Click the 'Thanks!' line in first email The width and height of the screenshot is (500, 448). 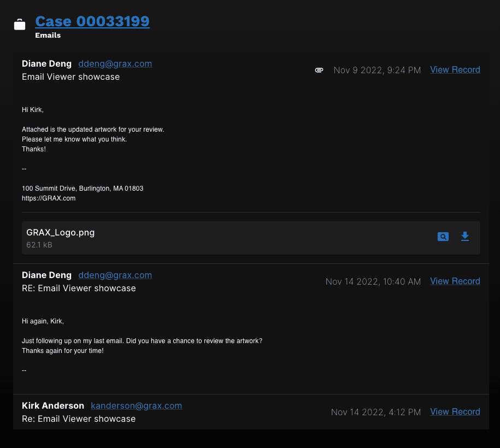[34, 149]
